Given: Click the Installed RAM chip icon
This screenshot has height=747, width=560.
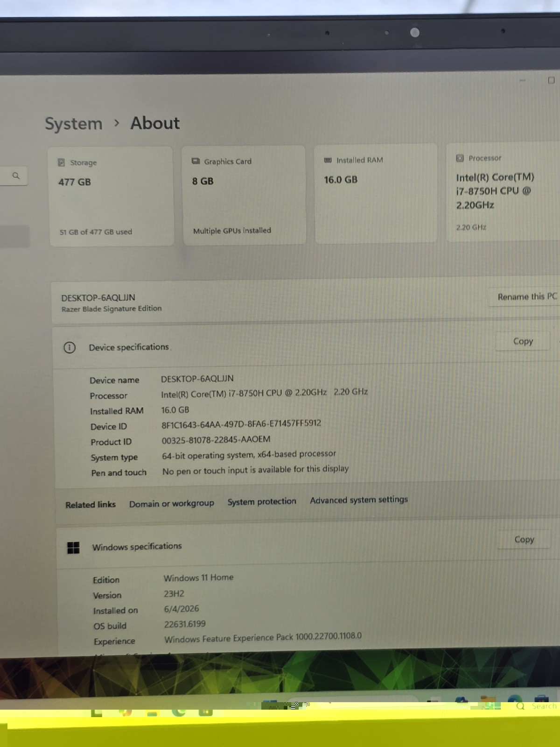Looking at the screenshot, I should 328,160.
